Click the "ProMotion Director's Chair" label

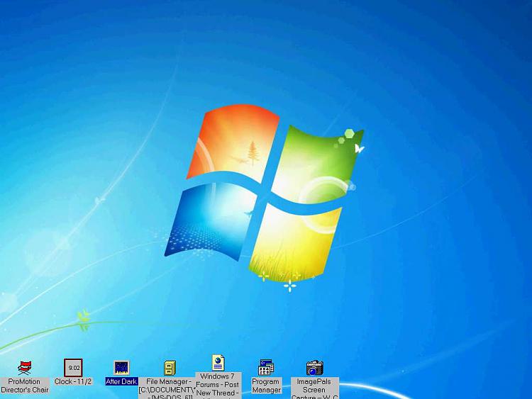coord(25,386)
